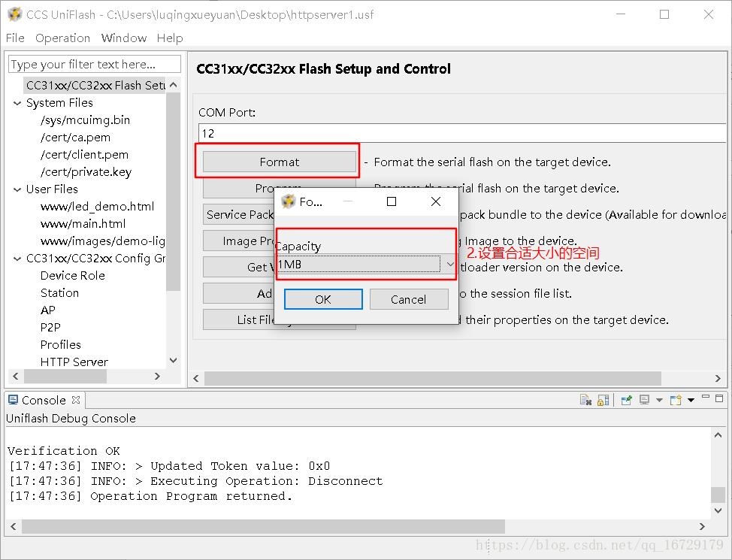Click console vertical scroll up arrow
The width and height of the screenshot is (732, 560).
click(x=718, y=434)
